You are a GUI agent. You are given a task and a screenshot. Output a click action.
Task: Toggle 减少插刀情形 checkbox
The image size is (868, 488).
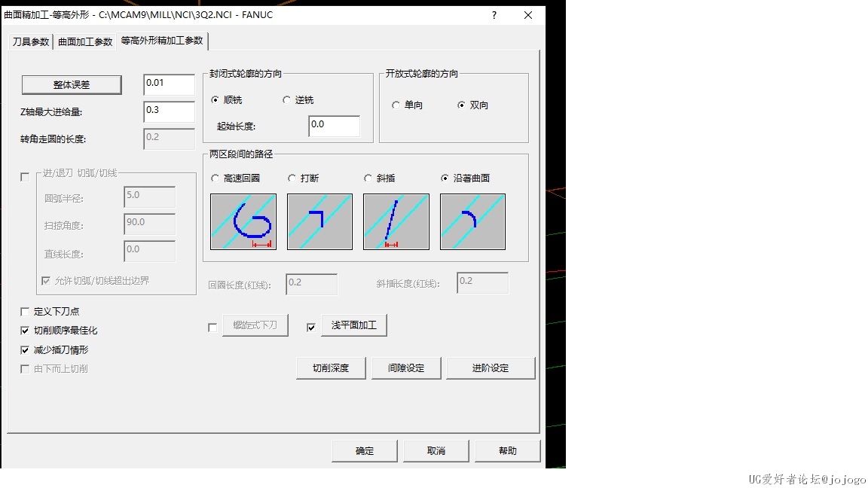pyautogui.click(x=25, y=349)
